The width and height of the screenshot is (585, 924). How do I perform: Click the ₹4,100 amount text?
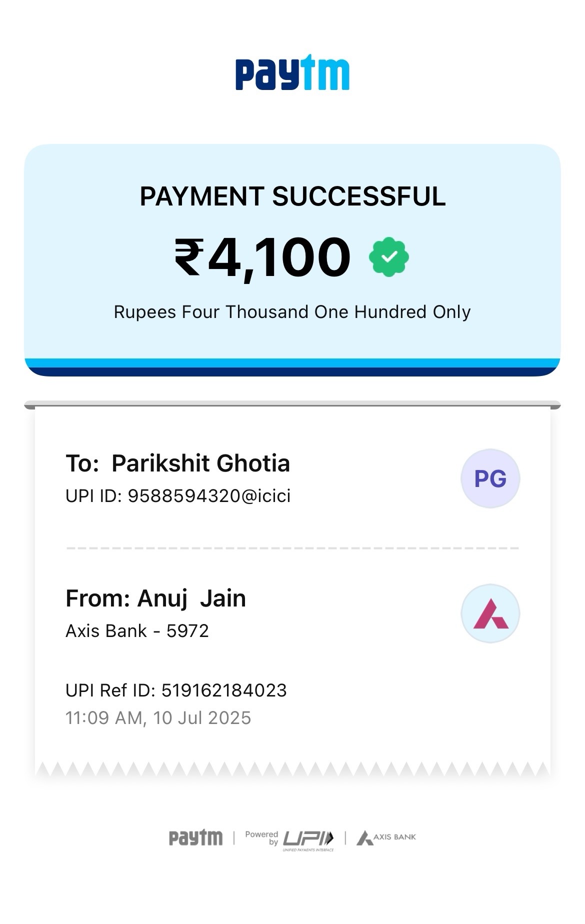coord(262,257)
